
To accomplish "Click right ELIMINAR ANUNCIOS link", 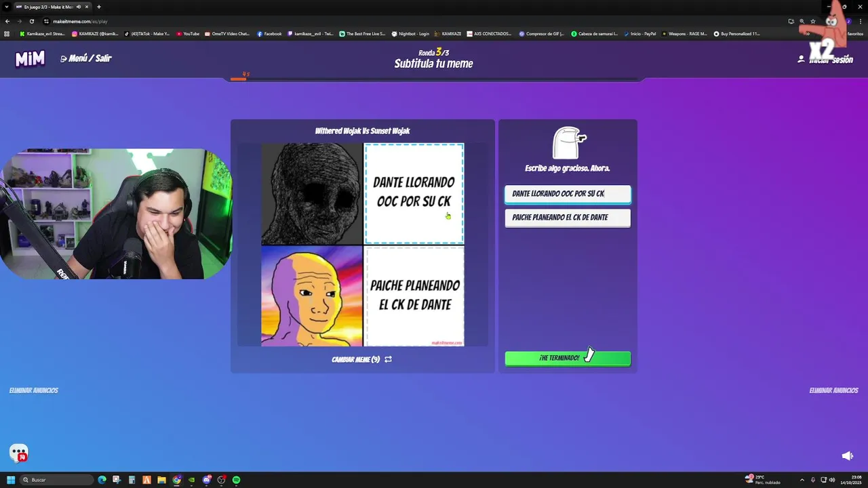I will pyautogui.click(x=833, y=390).
